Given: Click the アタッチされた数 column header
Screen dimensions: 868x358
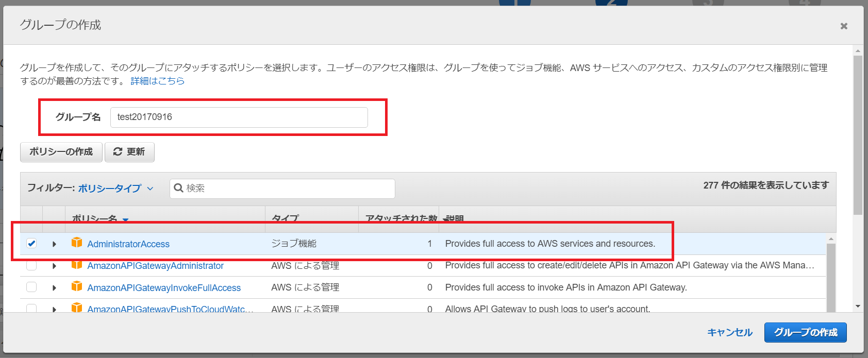Looking at the screenshot, I should click(401, 219).
